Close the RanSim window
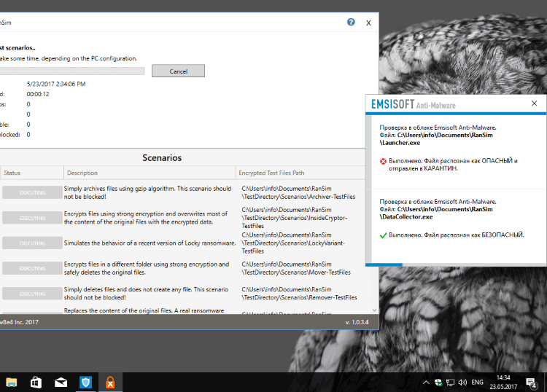547x392 pixels. click(368, 23)
